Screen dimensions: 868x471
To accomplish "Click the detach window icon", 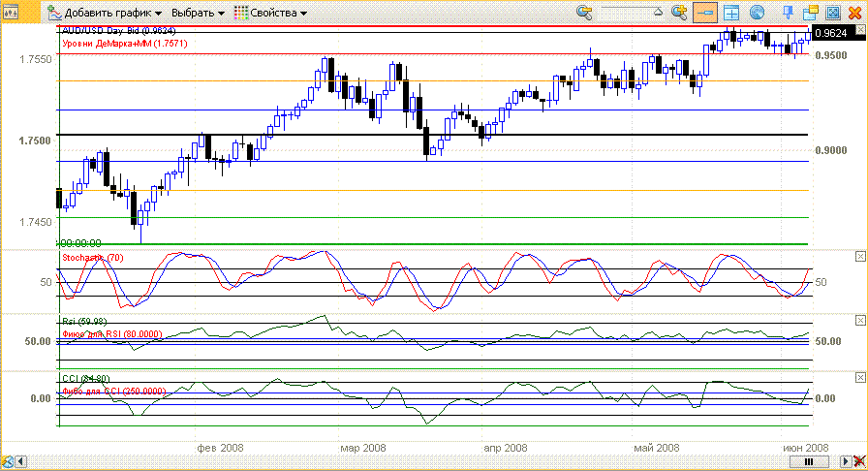I will [811, 13].
